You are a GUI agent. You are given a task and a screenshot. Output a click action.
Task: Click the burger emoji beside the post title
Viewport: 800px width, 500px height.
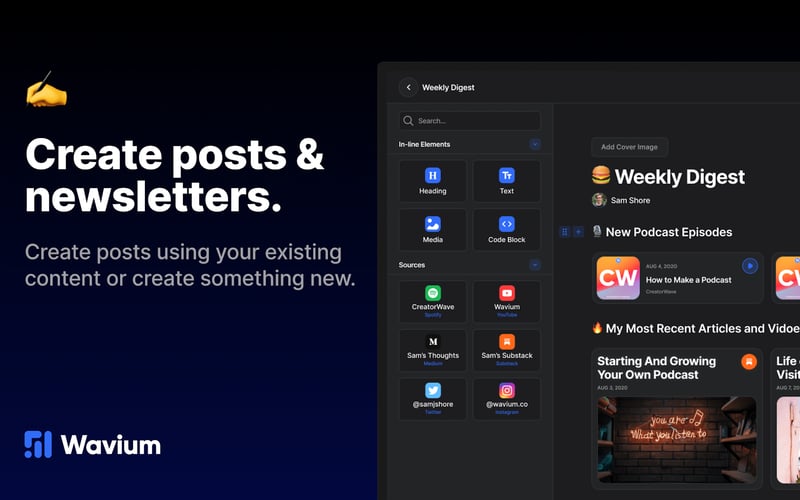pyautogui.click(x=601, y=176)
